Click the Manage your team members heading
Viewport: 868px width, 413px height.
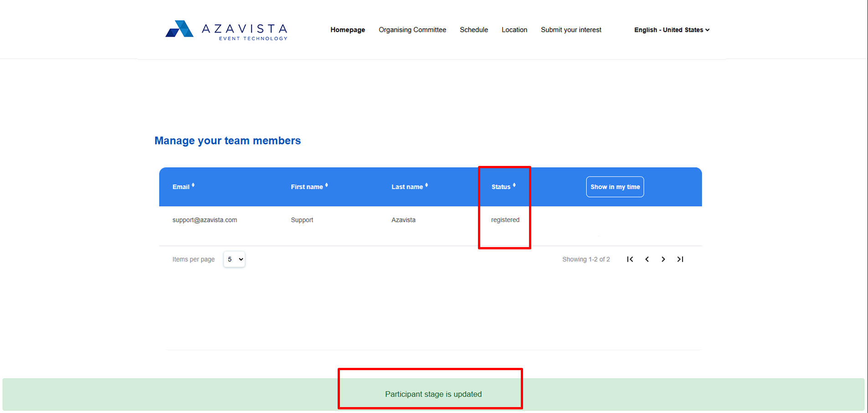point(227,140)
